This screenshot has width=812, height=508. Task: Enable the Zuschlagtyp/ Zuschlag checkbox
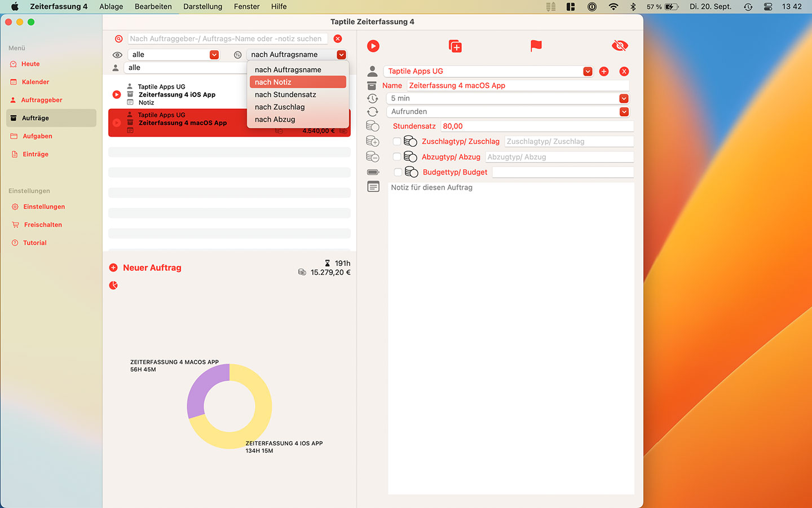[397, 142]
